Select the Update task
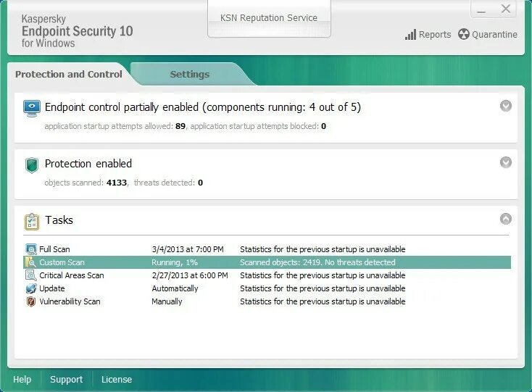Viewport: 532px width, 392px height. 267,288
